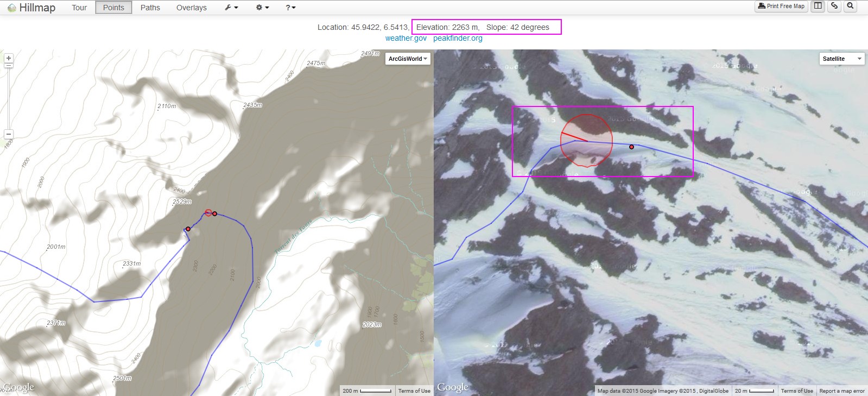Switch to the Tour tab

click(79, 8)
